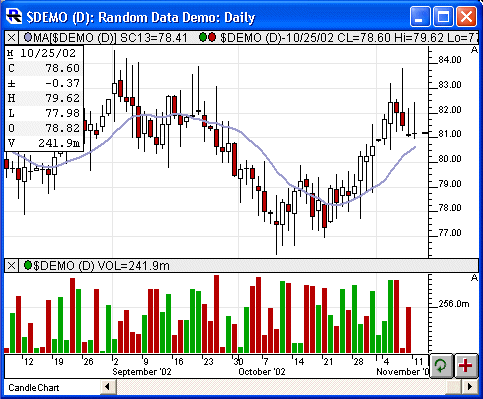Click the red $DEMO candle color dot

(x=212, y=37)
